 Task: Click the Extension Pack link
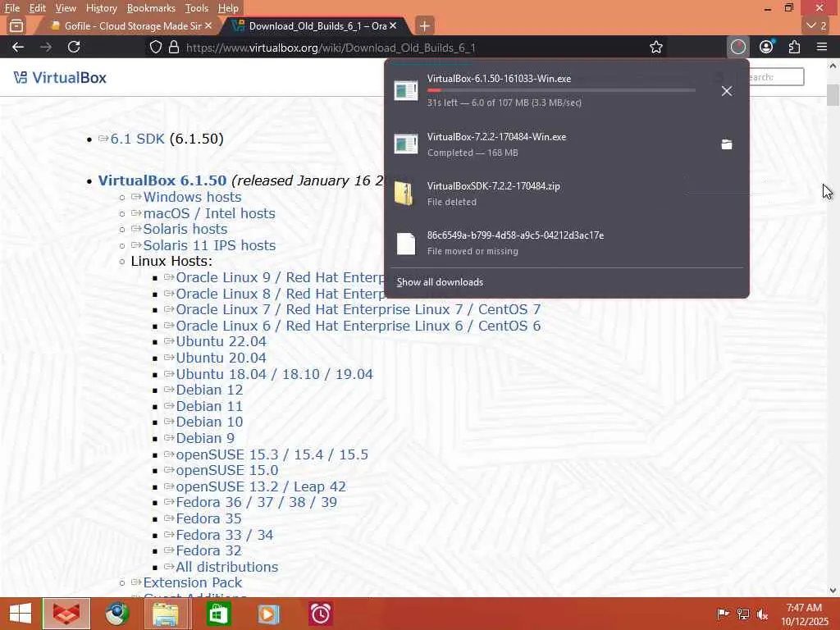pyautogui.click(x=193, y=582)
